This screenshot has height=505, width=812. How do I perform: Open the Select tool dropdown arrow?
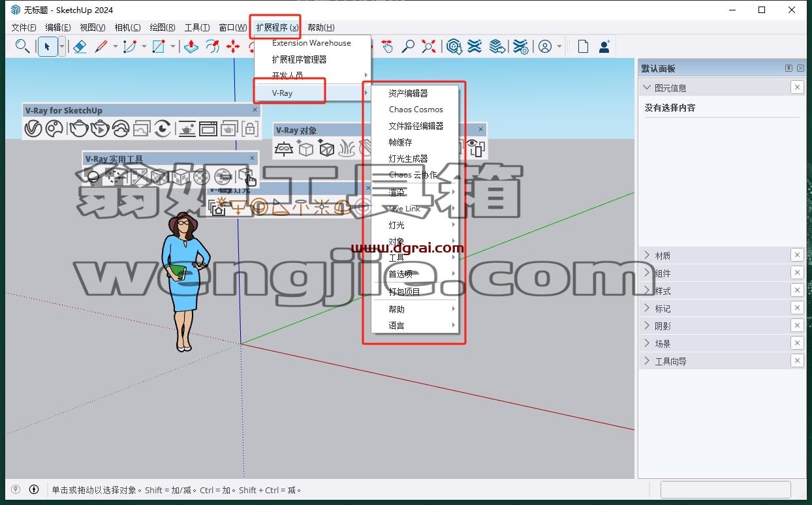(62, 46)
